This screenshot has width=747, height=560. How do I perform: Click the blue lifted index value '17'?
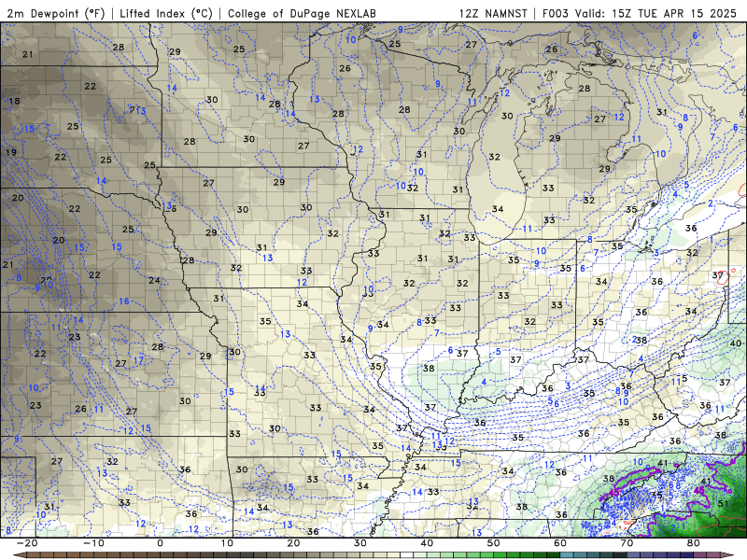pos(138,361)
